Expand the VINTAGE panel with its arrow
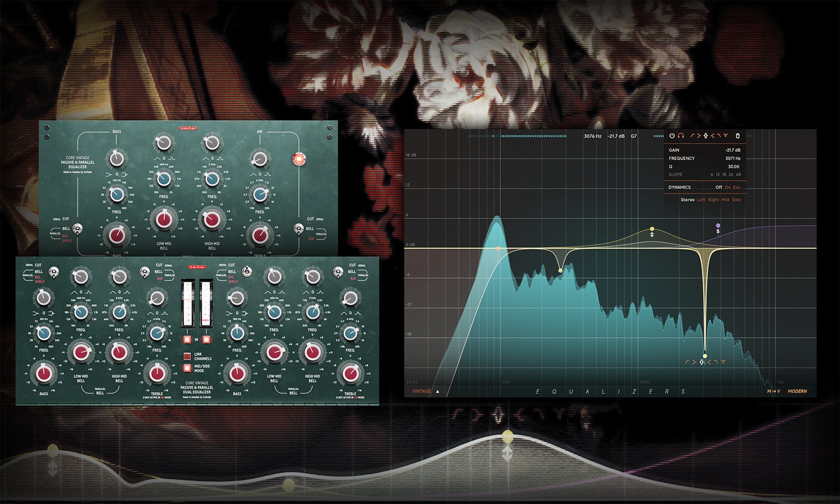Image resolution: width=840 pixels, height=504 pixels. click(x=437, y=392)
